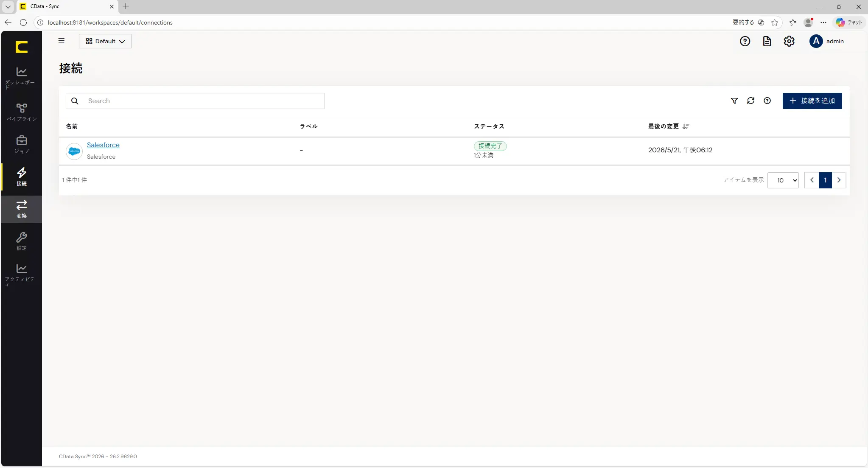Open the パイプライン pipelines sidebar item
Viewport: 868px width, 468px height.
[x=22, y=112]
